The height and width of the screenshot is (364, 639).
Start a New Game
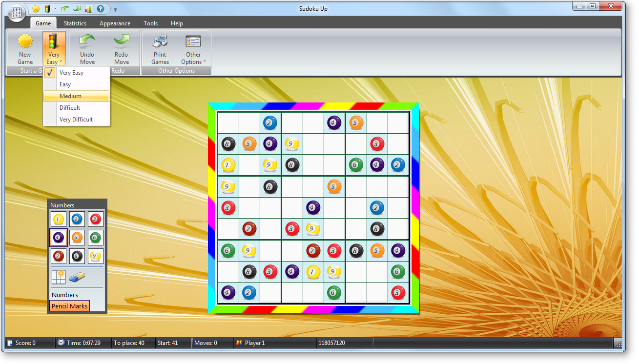point(24,47)
